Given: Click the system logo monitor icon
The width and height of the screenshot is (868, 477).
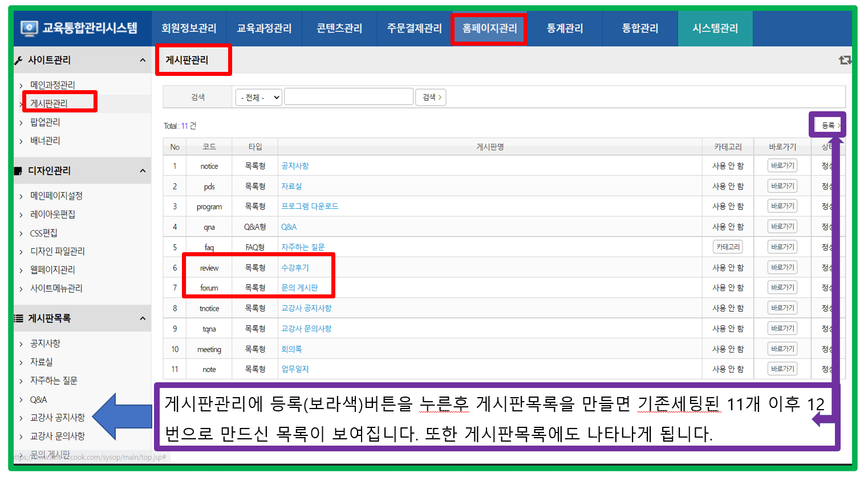Looking at the screenshot, I should point(29,28).
